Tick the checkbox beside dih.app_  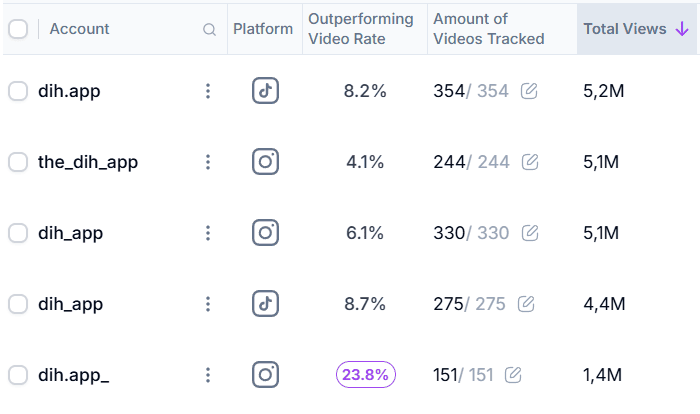pos(18,375)
